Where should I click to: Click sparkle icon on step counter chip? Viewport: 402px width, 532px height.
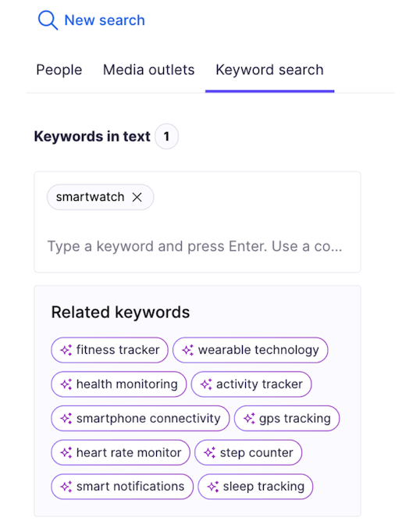[209, 452]
